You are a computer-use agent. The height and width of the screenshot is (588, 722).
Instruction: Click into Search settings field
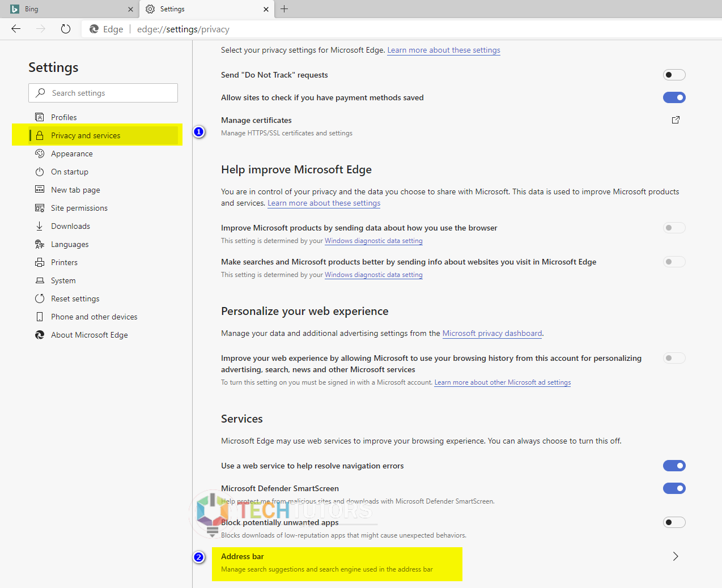coord(103,93)
